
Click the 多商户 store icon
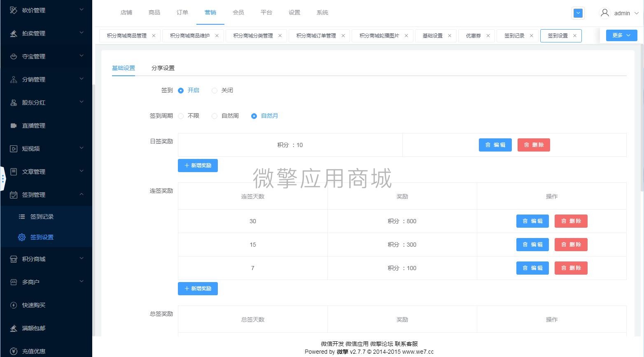(14, 282)
